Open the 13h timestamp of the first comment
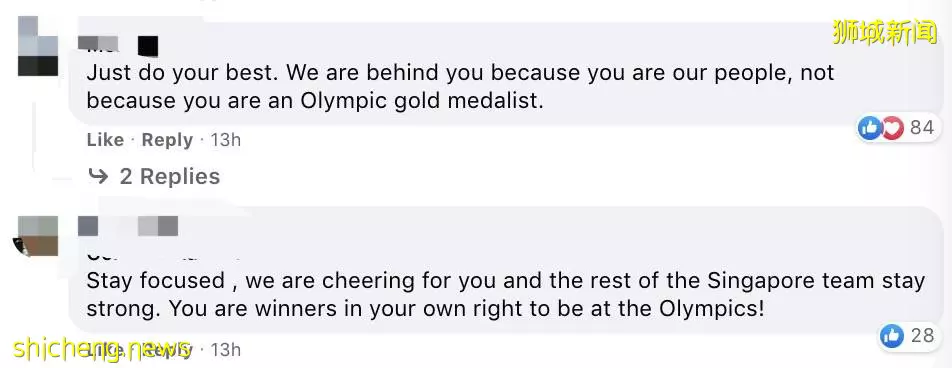Image resolution: width=952 pixels, height=368 pixels. point(225,140)
